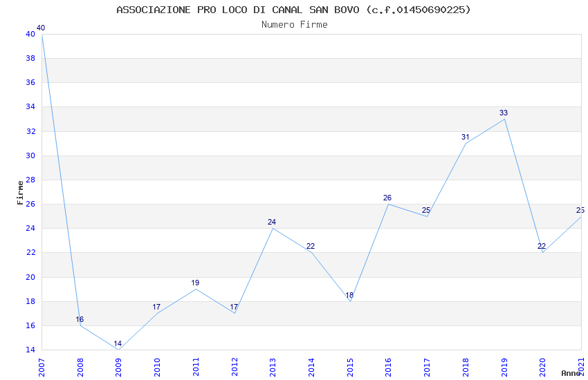Select the 2013 year label on x-axis
This screenshot has width=588, height=380.
(273, 368)
